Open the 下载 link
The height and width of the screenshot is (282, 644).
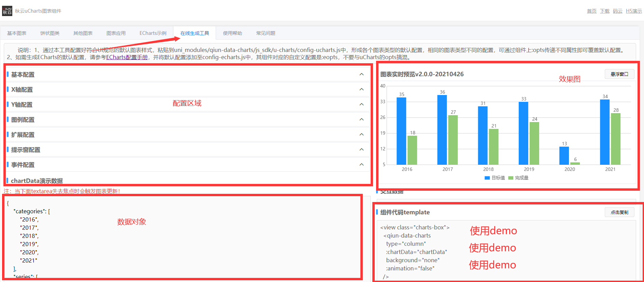(x=604, y=11)
